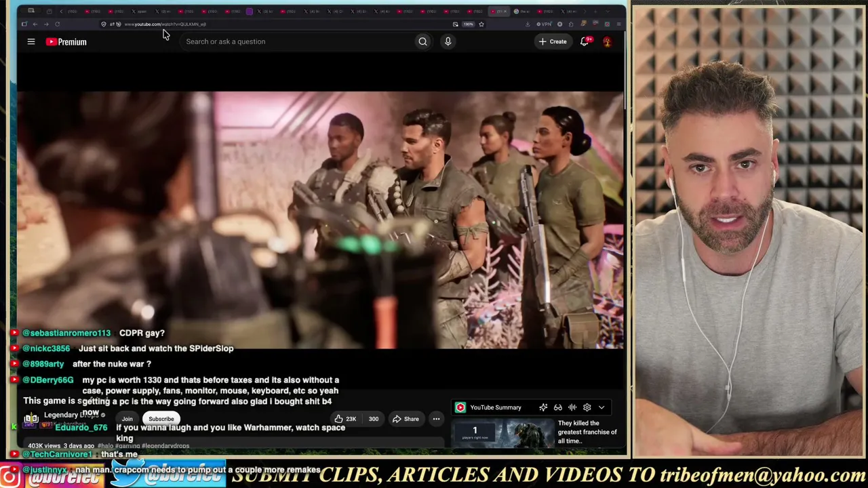Open the Legendary Drops channel avatar
The height and width of the screenshot is (488, 868).
pos(31,419)
